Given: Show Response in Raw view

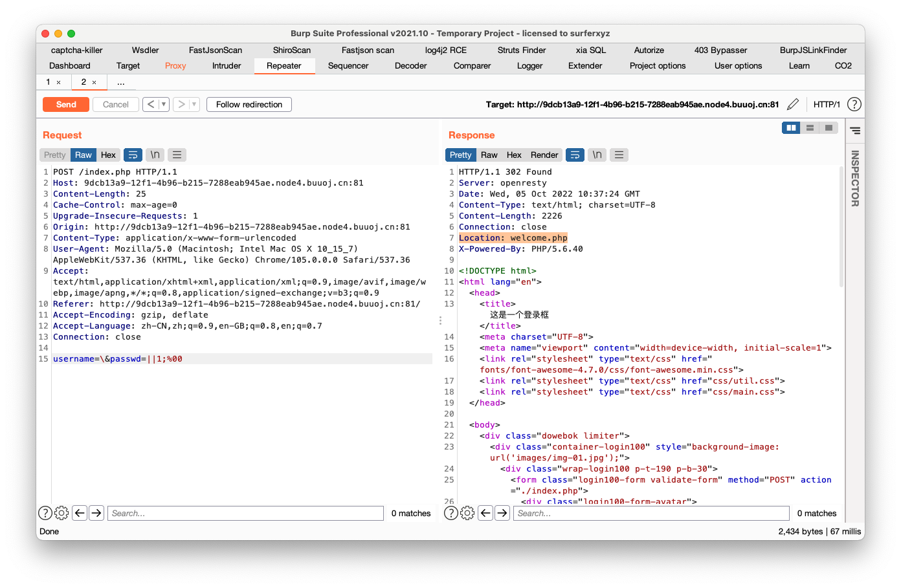Looking at the screenshot, I should pos(489,155).
